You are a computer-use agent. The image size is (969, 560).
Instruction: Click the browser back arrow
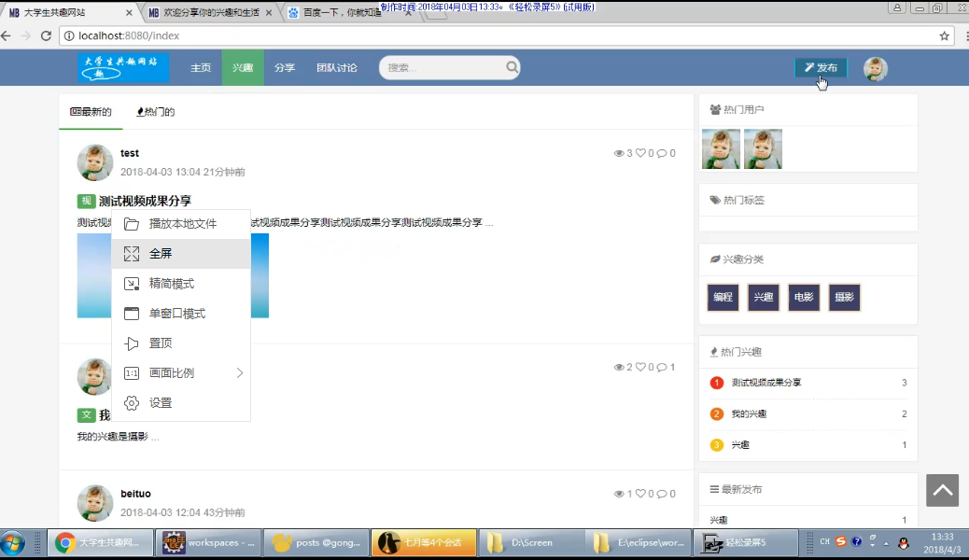(7, 35)
